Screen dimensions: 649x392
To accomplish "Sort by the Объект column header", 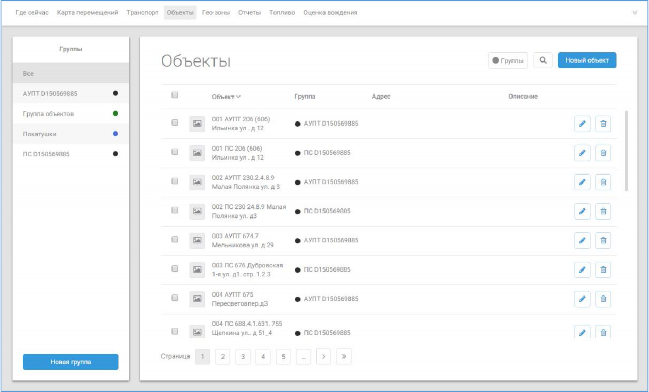I will click(226, 96).
